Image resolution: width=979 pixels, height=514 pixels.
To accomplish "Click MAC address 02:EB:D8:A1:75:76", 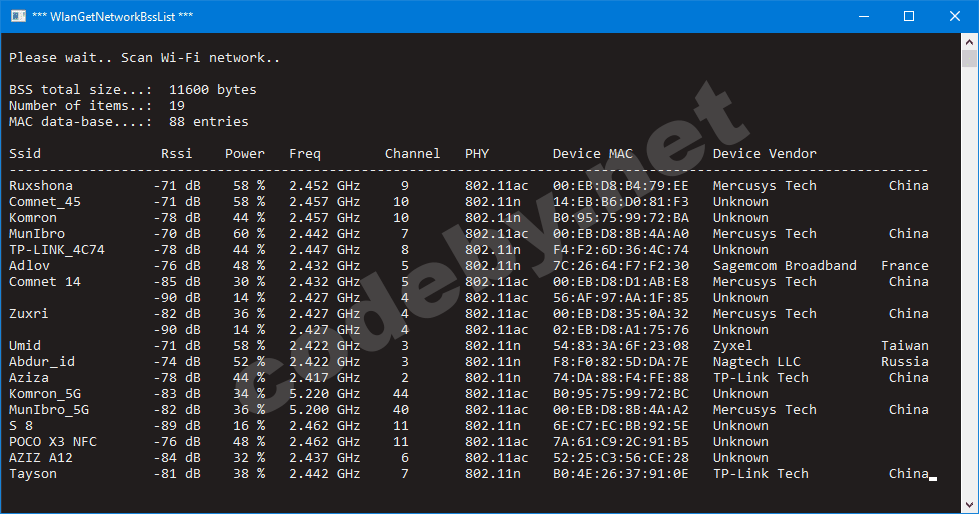I will coord(621,330).
